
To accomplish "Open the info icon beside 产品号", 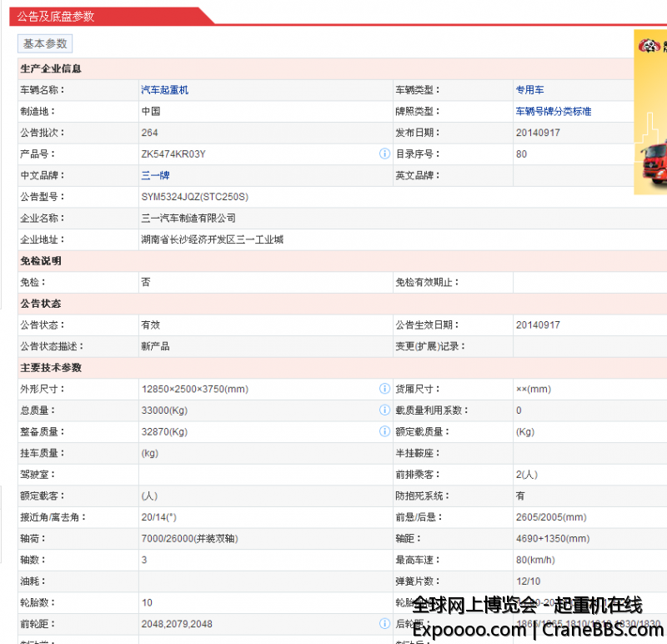I will point(384,153).
